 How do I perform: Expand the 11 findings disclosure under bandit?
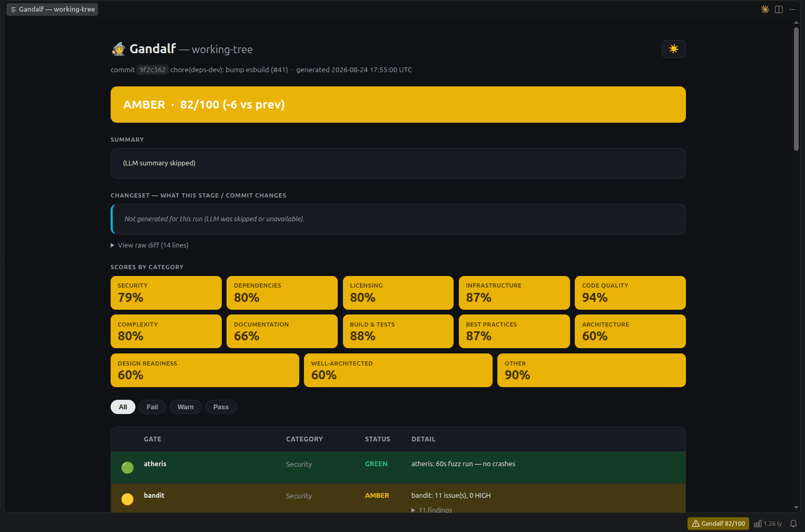pyautogui.click(x=431, y=510)
